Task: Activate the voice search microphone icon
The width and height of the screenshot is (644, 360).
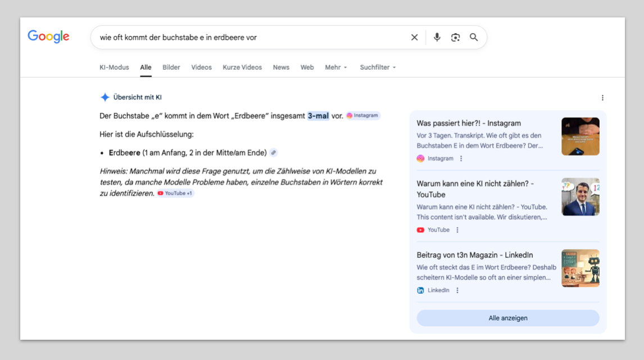Action: [437, 37]
